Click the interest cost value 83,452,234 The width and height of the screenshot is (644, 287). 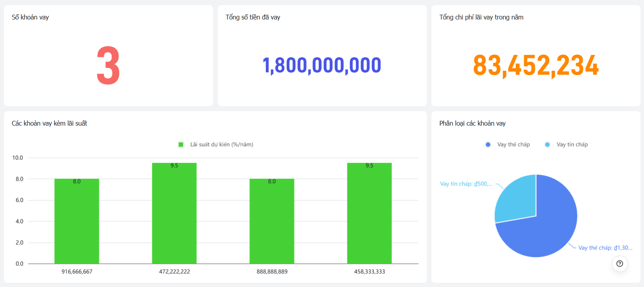point(536,66)
